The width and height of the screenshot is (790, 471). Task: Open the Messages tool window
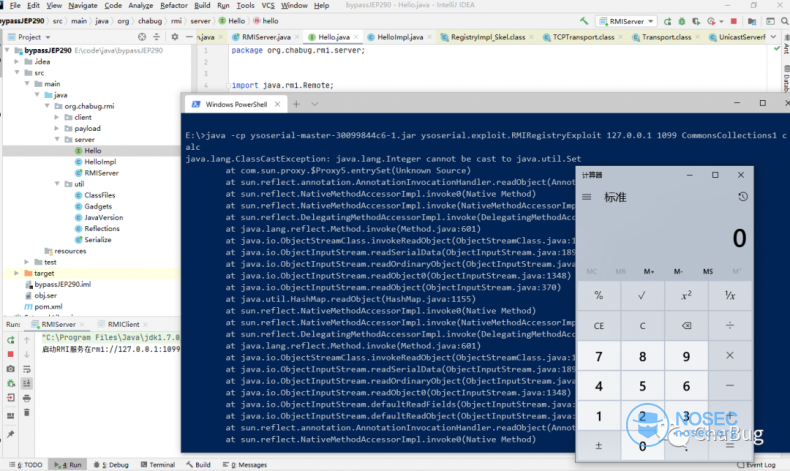tap(245, 464)
